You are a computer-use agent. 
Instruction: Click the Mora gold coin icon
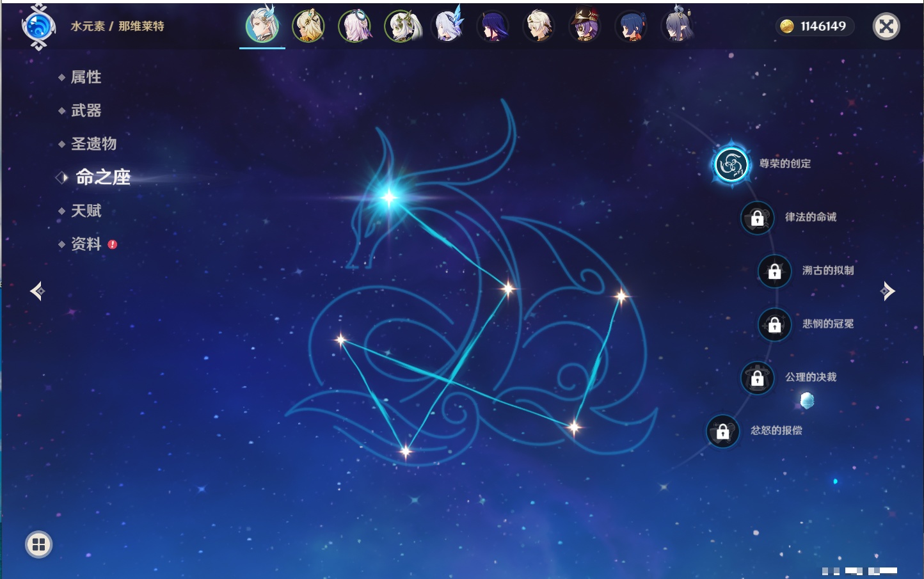click(786, 26)
